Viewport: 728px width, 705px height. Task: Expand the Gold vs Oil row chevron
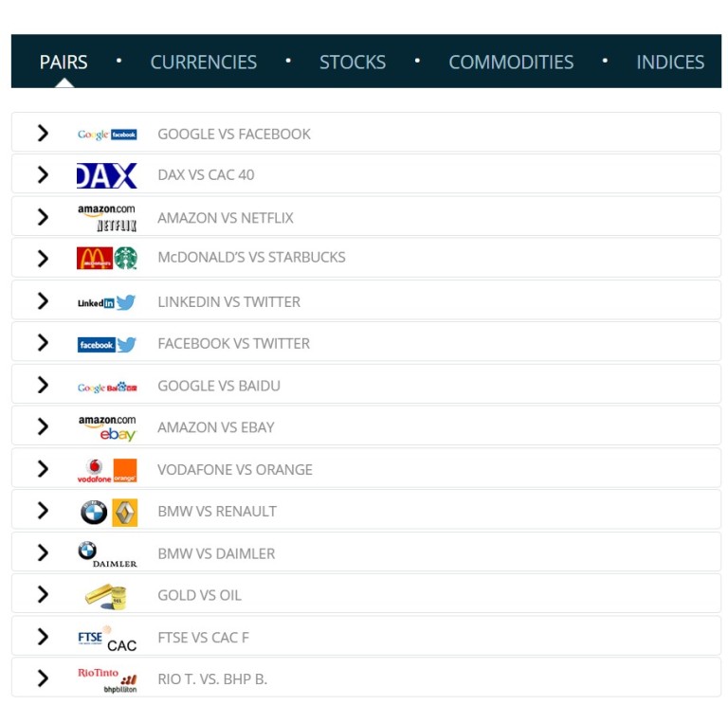tap(43, 595)
